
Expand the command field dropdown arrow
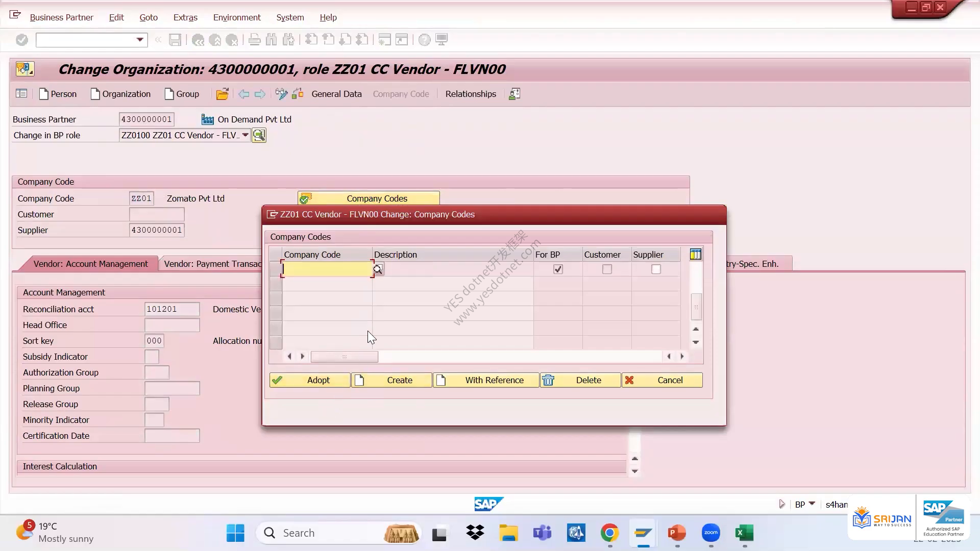(x=139, y=40)
